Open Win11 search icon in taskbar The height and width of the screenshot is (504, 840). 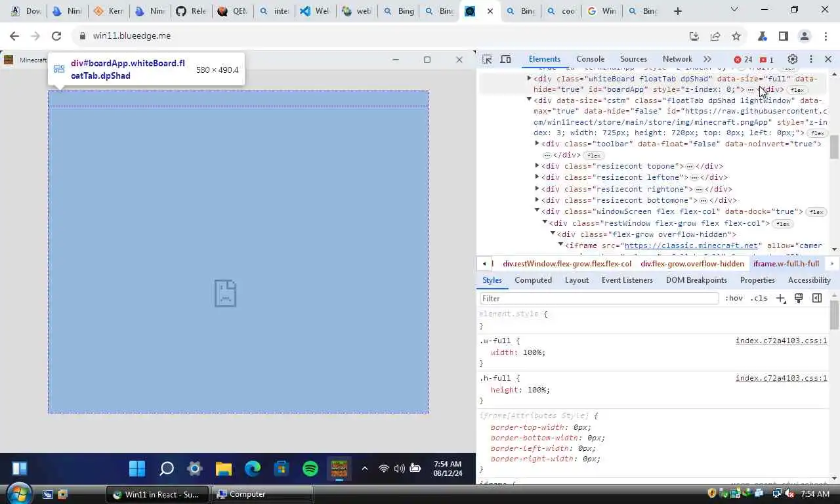point(167,468)
